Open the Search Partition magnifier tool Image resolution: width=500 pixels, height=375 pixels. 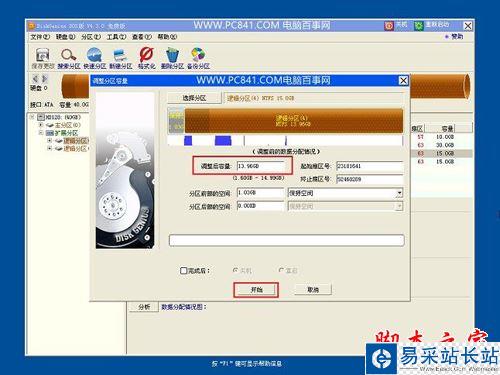(68, 55)
